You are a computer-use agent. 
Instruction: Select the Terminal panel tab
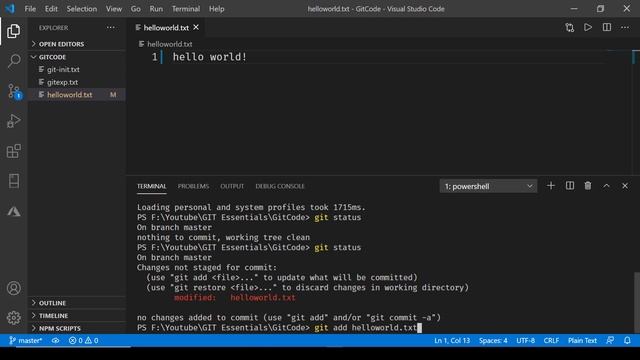[x=151, y=186]
